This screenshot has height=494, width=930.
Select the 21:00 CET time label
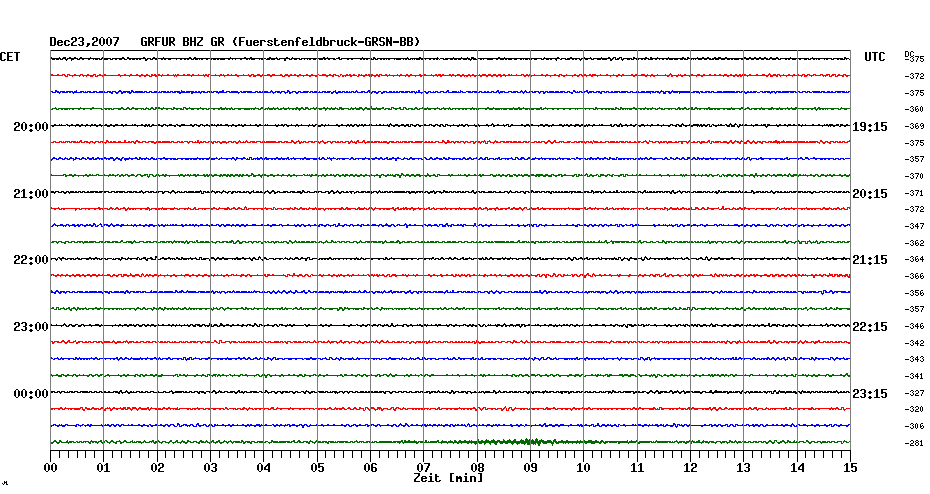coord(31,193)
